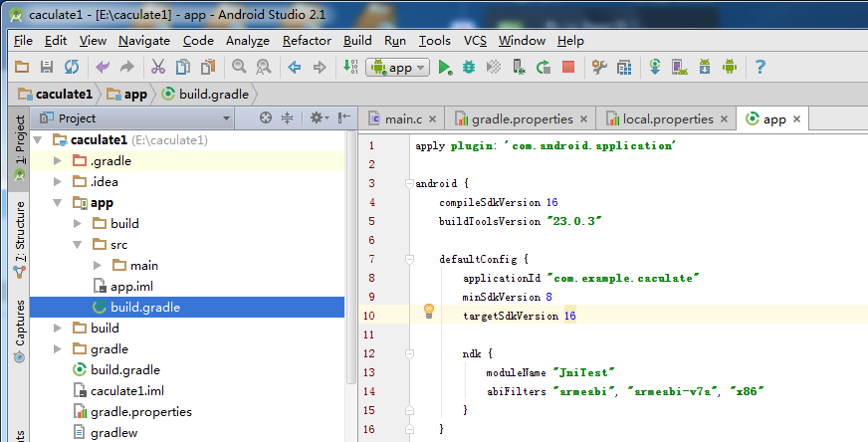The height and width of the screenshot is (442, 868).
Task: Switch to the local.properties editor tab
Action: [666, 119]
